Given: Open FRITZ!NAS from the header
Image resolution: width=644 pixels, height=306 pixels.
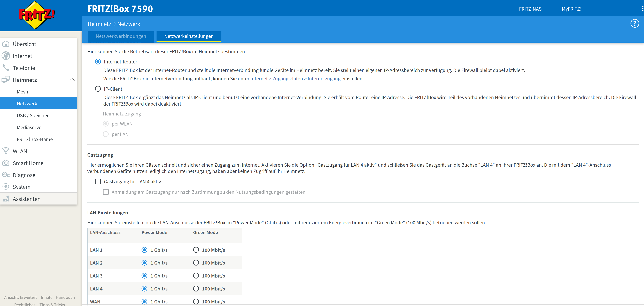Looking at the screenshot, I should tap(530, 9).
